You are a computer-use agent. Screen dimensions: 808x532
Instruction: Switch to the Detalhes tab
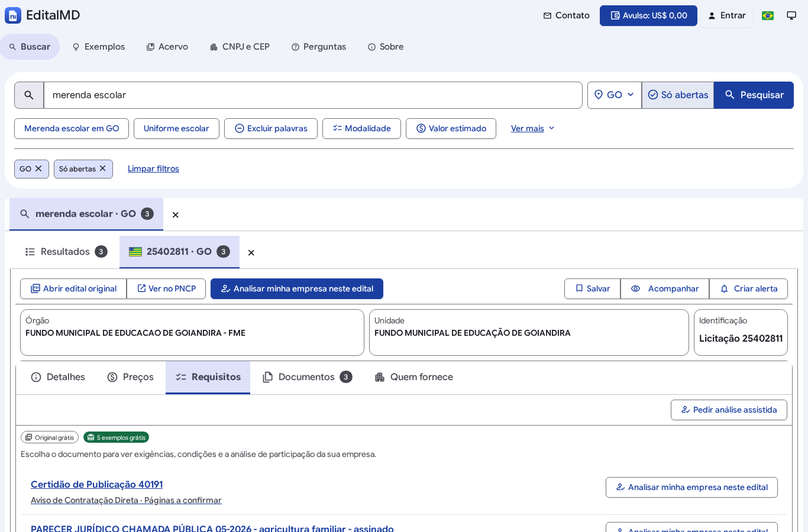click(58, 377)
